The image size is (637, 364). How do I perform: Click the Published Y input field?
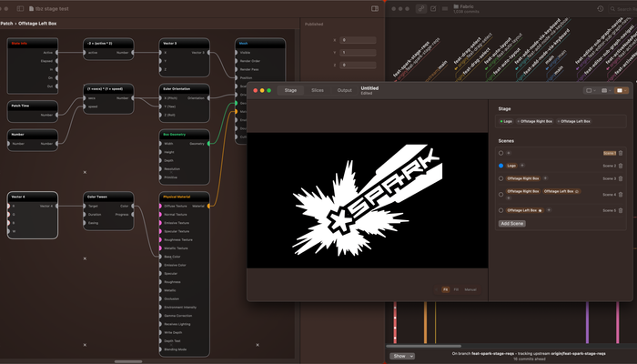coord(358,53)
